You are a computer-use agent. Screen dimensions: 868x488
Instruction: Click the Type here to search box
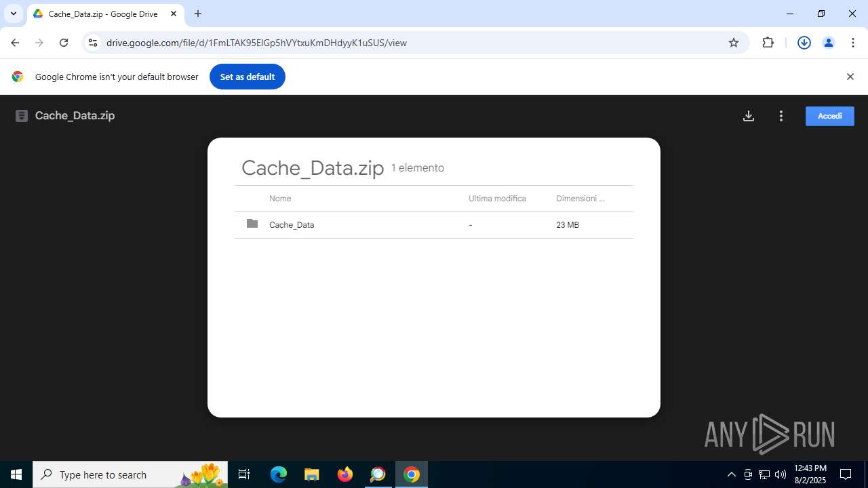tap(130, 474)
